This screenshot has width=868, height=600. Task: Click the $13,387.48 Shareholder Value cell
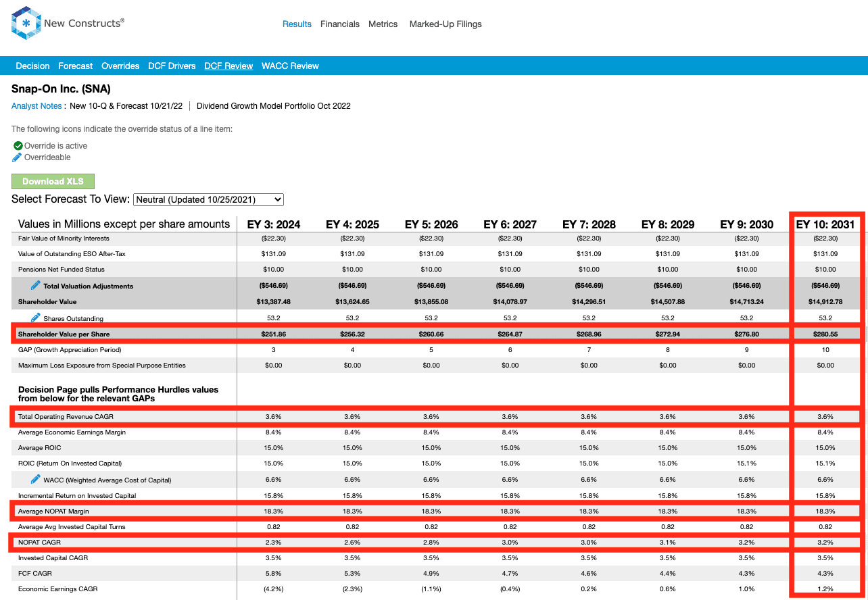tap(274, 302)
